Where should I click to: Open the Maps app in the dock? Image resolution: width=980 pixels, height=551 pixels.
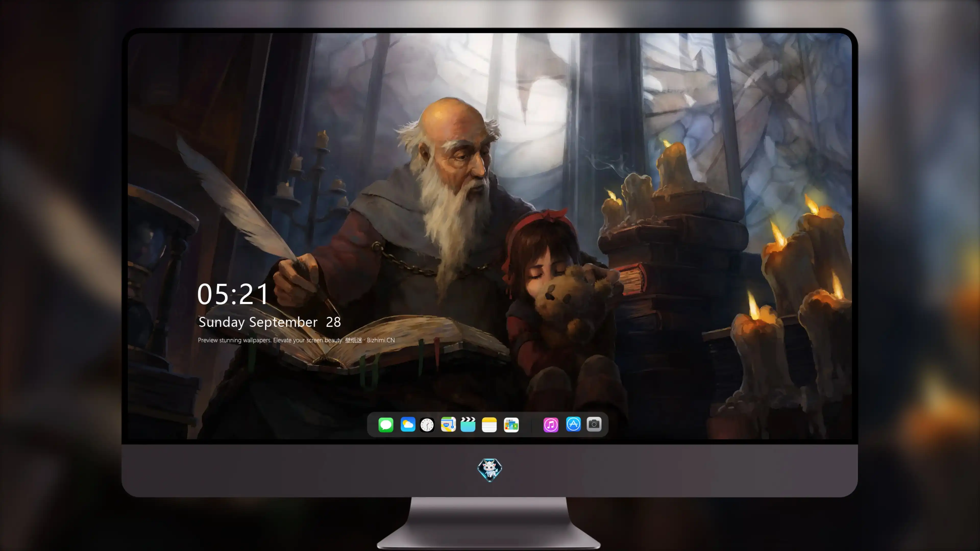coord(448,424)
